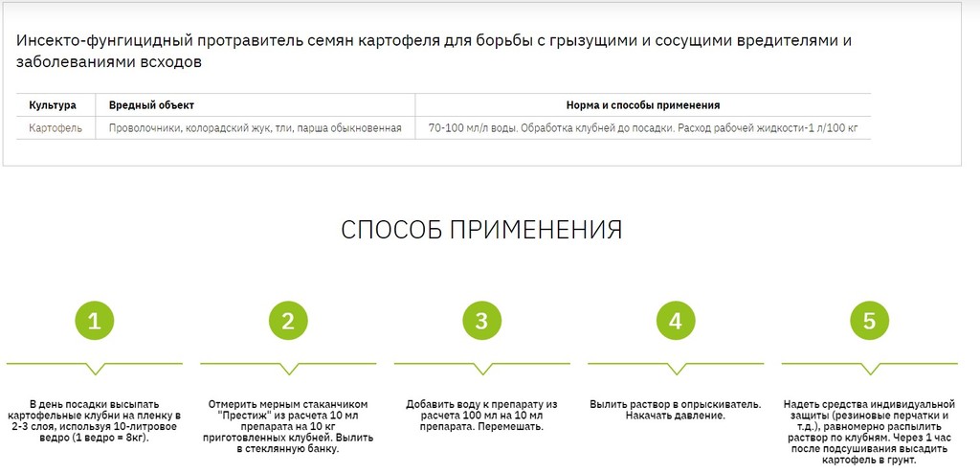Screen dimensions: 980x473
Task: Click the 'СПОСОБ ПРИМЕНЕНИЯ' section heading
Action: pyautogui.click(x=481, y=230)
